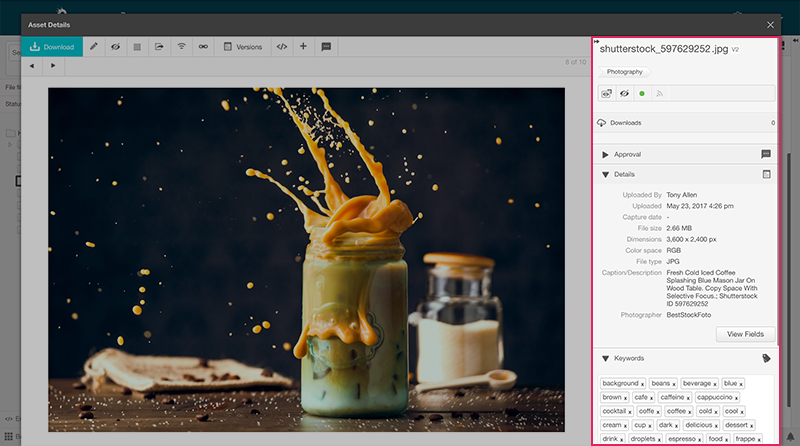Collapse the Keywords section
The height and width of the screenshot is (446, 800).
point(605,358)
